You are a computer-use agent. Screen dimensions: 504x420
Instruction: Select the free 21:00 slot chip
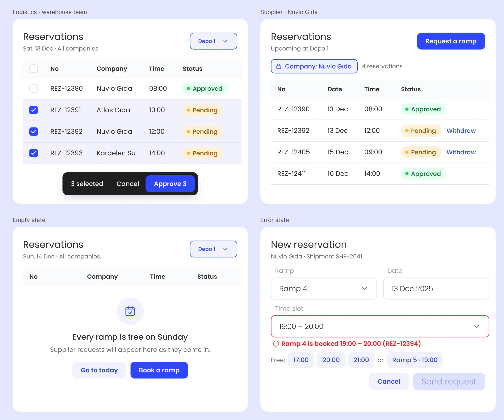coord(361,360)
